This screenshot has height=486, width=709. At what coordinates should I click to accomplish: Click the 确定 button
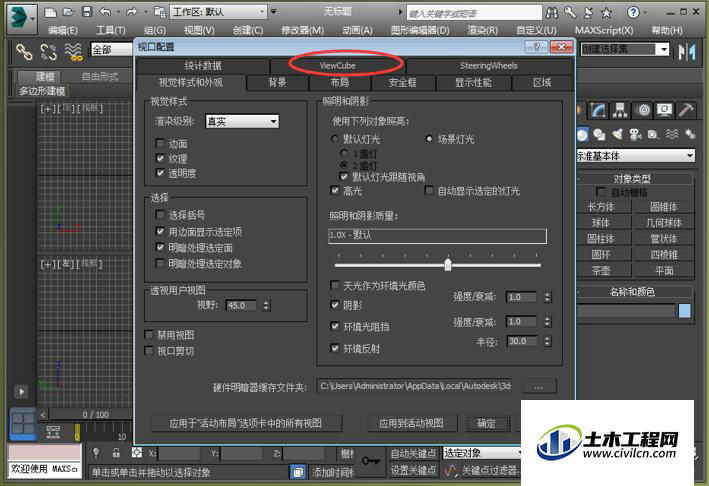click(487, 423)
